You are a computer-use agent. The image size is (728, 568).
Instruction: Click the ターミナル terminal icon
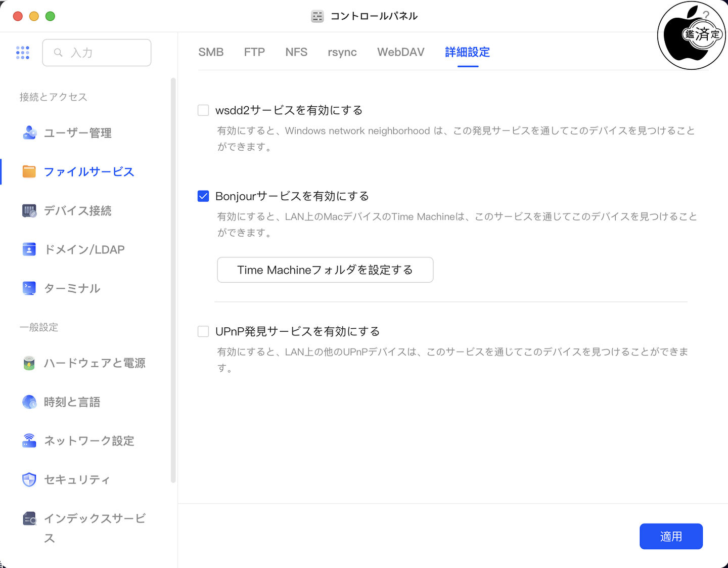(x=29, y=288)
